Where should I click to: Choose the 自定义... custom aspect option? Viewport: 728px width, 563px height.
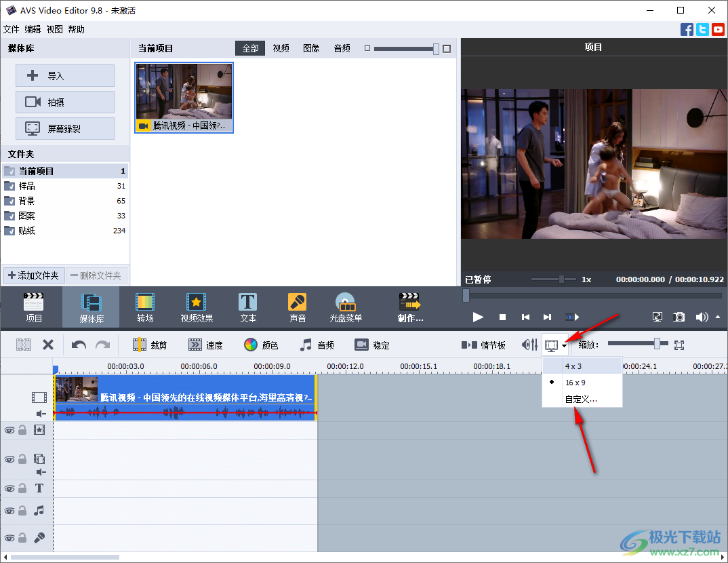pyautogui.click(x=582, y=399)
